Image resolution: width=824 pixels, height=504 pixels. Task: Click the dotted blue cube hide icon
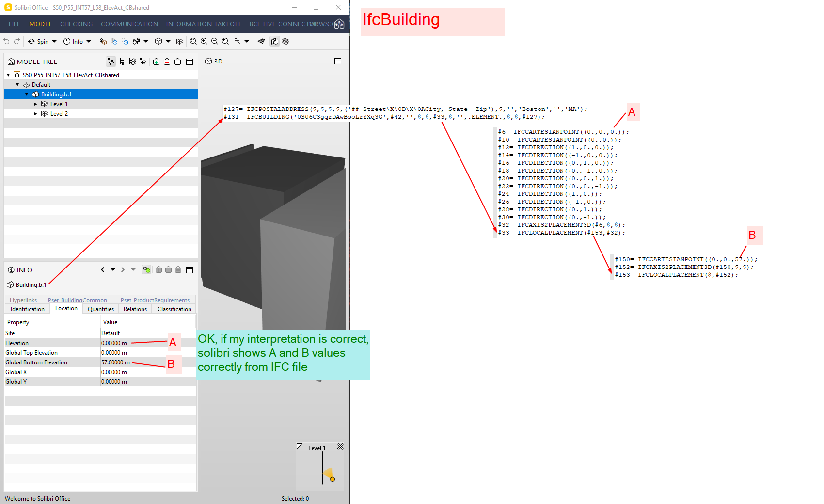coord(125,42)
